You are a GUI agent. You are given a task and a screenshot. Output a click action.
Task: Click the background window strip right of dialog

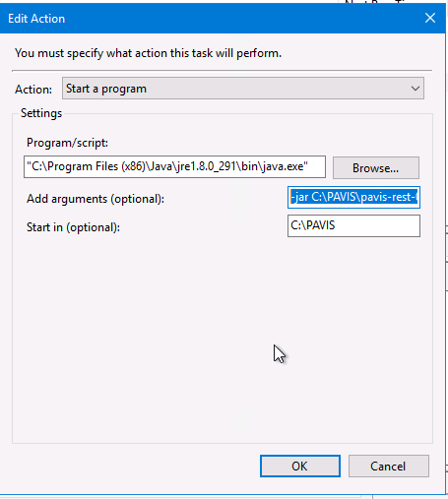pos(447,263)
